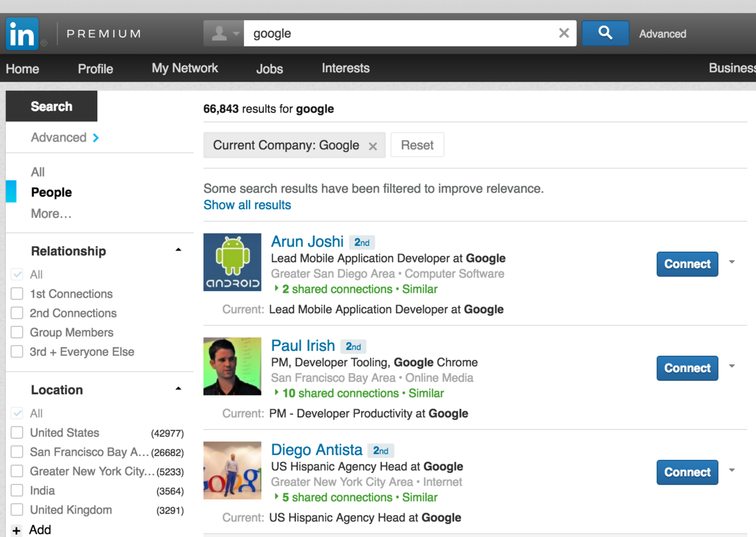Check 3rd + Everyone Else filter
The width and height of the screenshot is (756, 537).
coord(17,351)
